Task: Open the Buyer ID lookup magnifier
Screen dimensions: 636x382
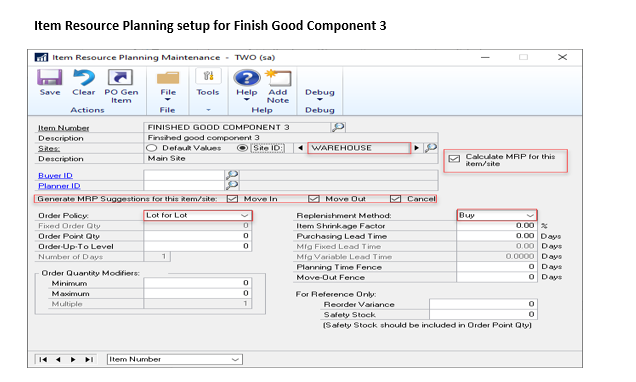Action: (232, 175)
